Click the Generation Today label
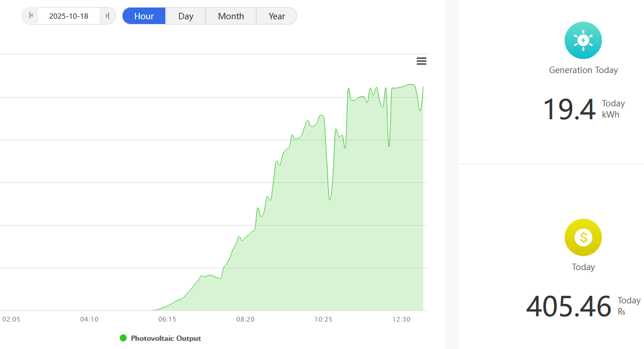The width and height of the screenshot is (644, 349). point(583,70)
